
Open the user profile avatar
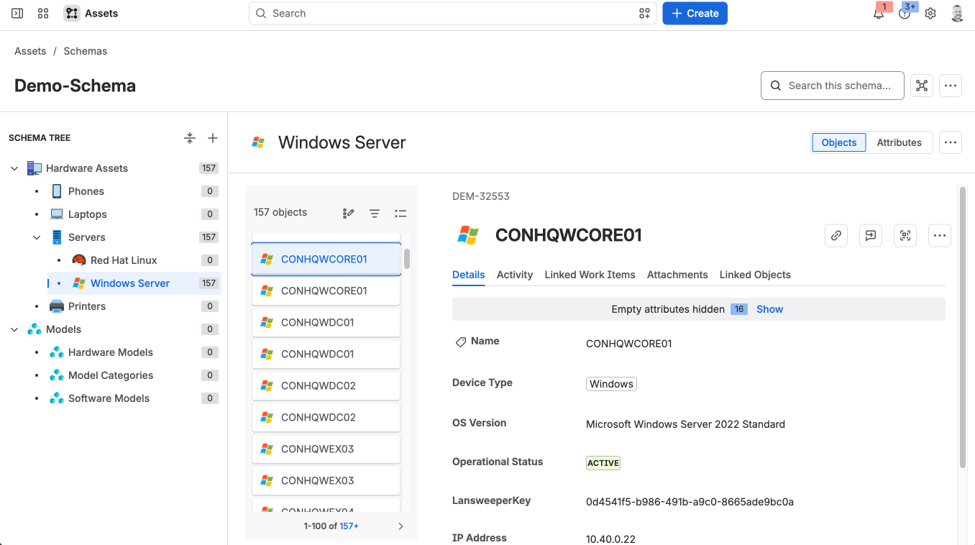[x=958, y=13]
